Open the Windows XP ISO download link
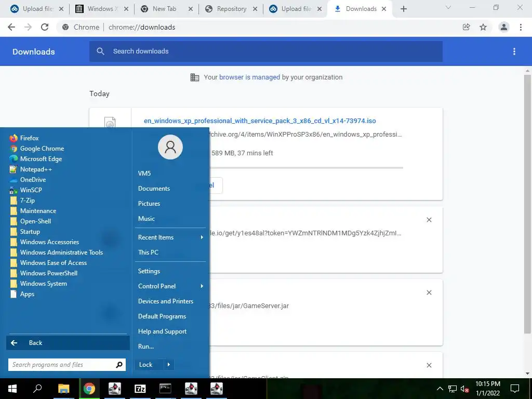This screenshot has width=532, height=399. click(x=260, y=121)
